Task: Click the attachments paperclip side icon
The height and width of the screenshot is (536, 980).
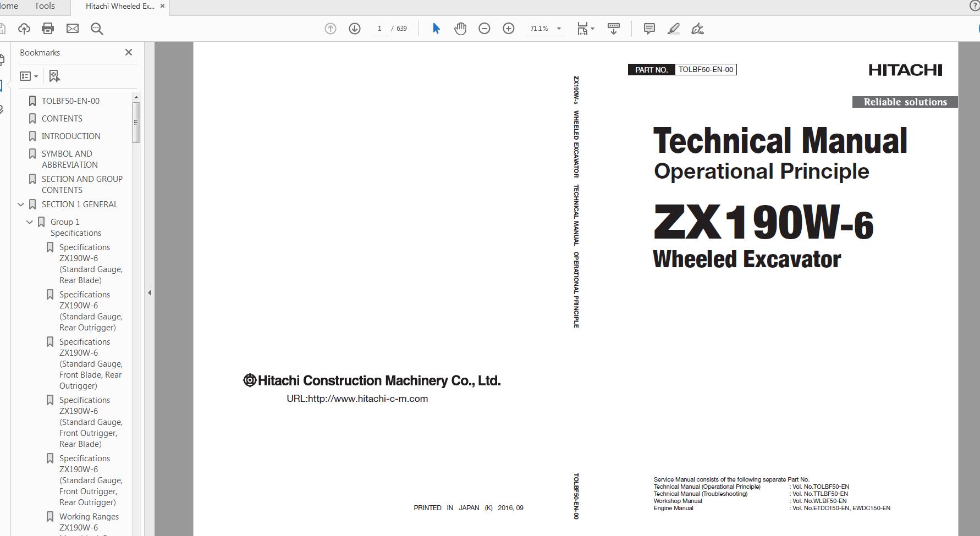Action: (x=2, y=110)
